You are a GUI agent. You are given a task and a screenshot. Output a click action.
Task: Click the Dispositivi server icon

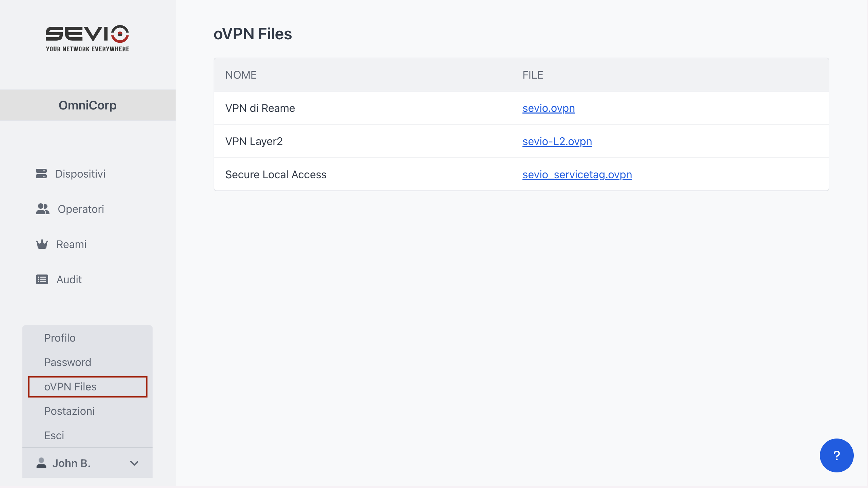tap(41, 174)
